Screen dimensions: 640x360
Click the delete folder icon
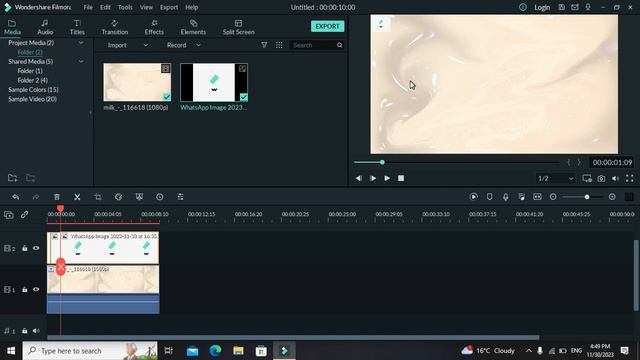coord(31,178)
